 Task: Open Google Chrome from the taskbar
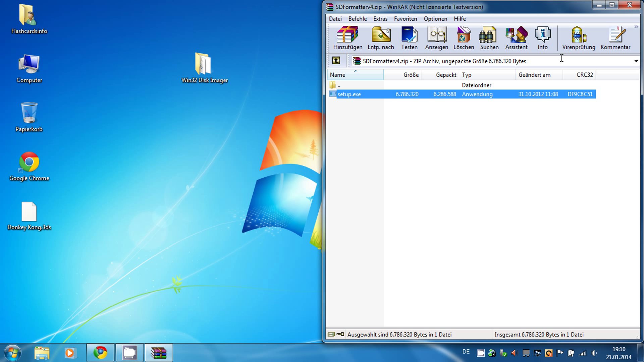tap(100, 353)
